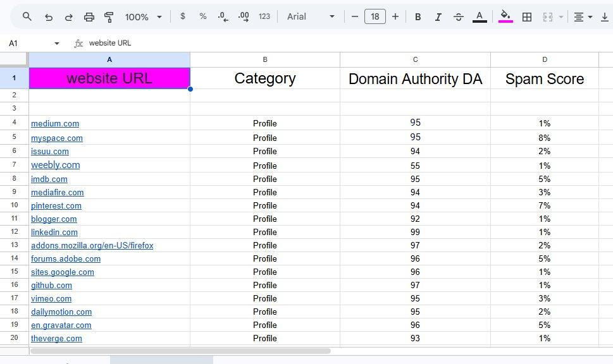Open the github.com link

(52, 286)
